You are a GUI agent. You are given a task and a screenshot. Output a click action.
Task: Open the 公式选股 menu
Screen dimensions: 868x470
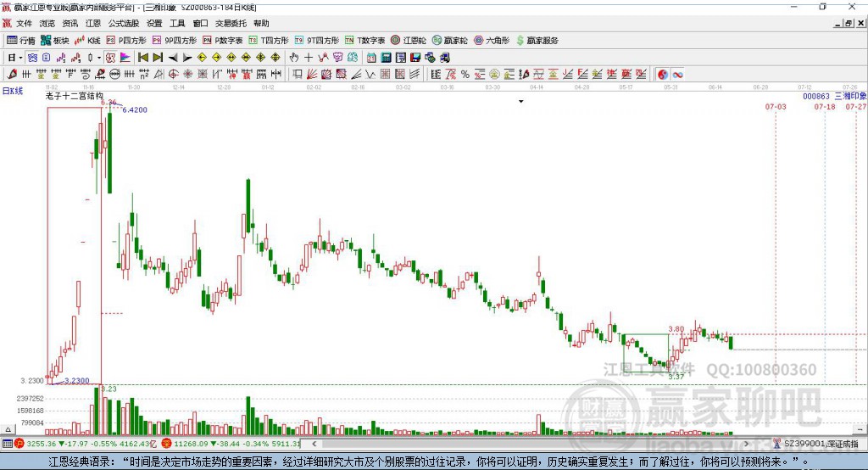[x=124, y=23]
